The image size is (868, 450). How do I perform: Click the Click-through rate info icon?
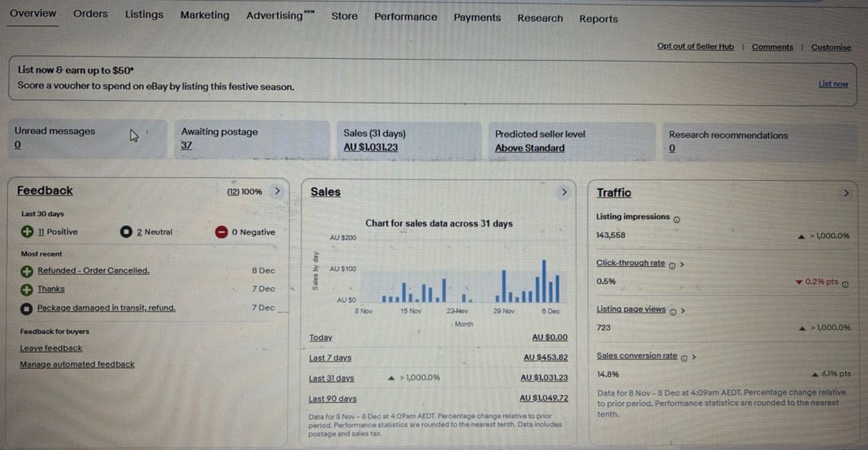[x=673, y=265]
